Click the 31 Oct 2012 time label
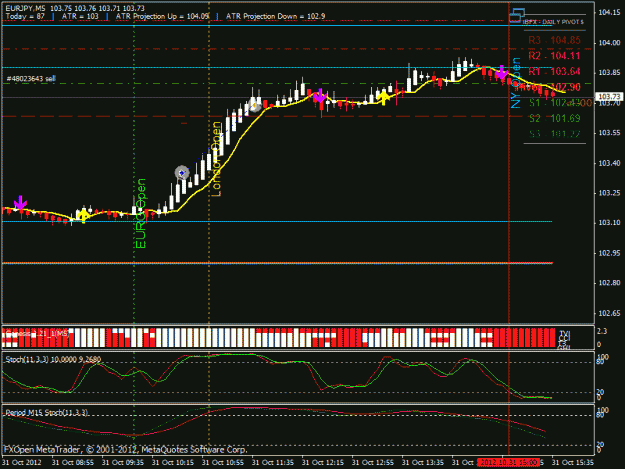Viewport: 625px width, 469px height. click(x=22, y=462)
